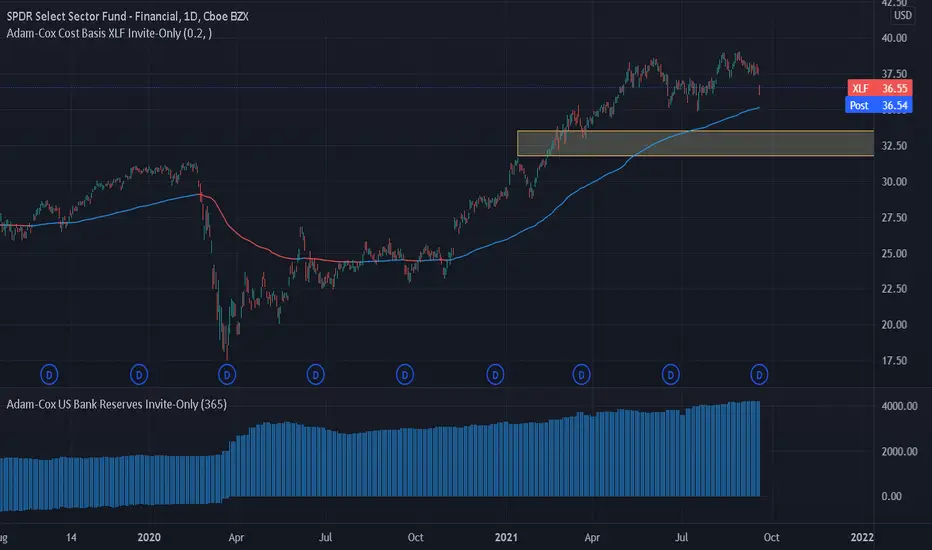Image resolution: width=932 pixels, height=550 pixels.
Task: Click the Oct label before 2022
Action: tap(771, 537)
